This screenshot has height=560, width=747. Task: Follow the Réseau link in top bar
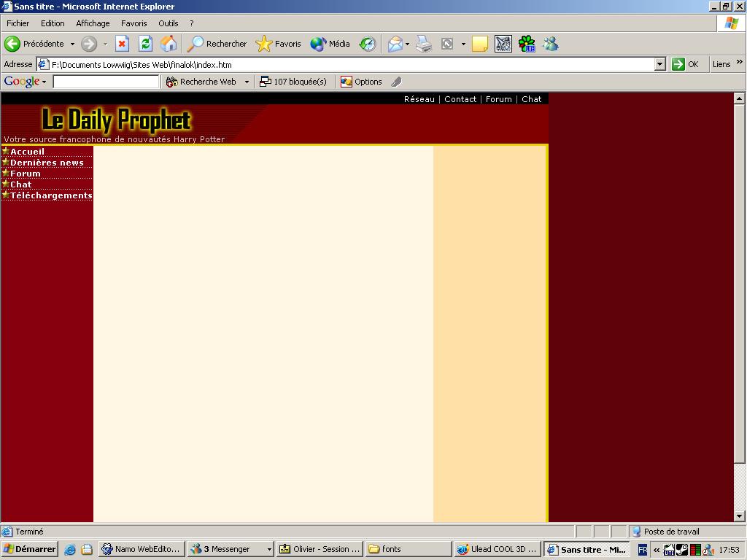click(419, 99)
